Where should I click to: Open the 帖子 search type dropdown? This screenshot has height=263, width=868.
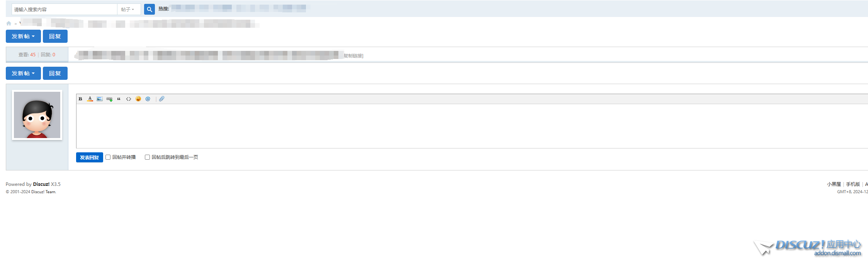pos(128,9)
